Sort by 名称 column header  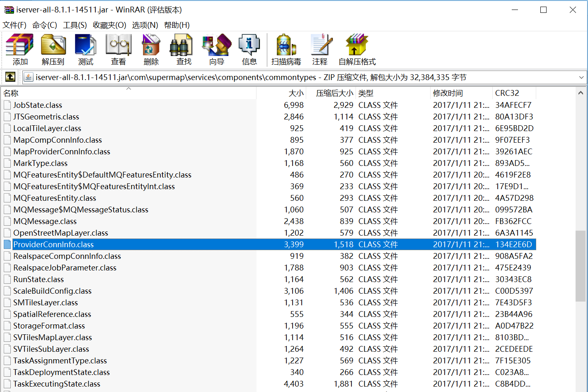coord(128,93)
